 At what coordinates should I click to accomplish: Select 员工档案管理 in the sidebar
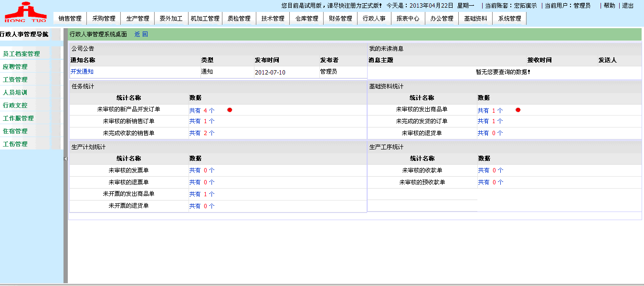[21, 54]
